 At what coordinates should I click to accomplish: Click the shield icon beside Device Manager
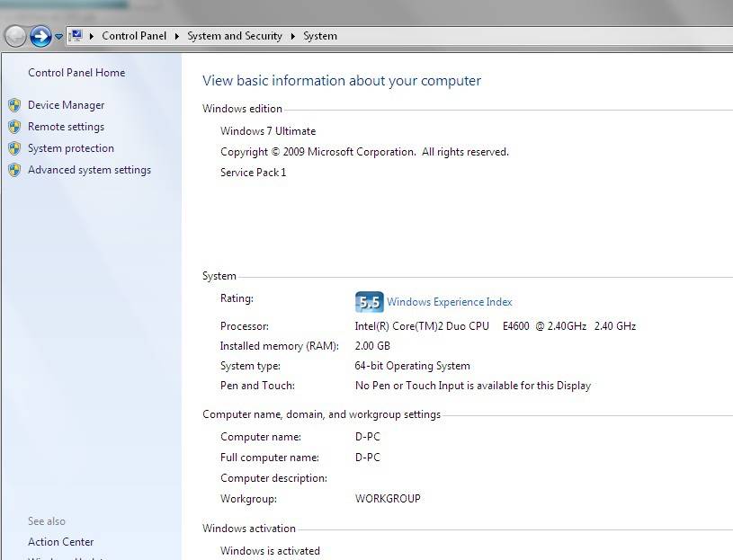point(14,105)
